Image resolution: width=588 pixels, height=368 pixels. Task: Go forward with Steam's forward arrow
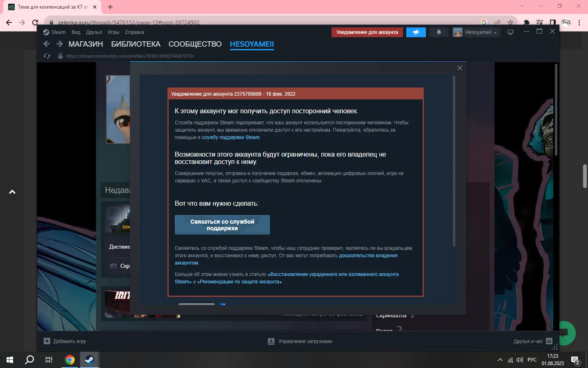60,44
